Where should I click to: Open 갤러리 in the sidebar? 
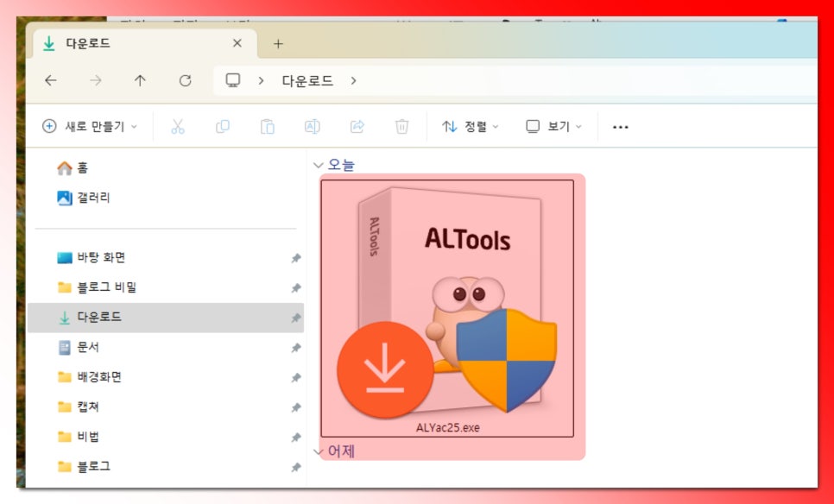click(x=84, y=198)
